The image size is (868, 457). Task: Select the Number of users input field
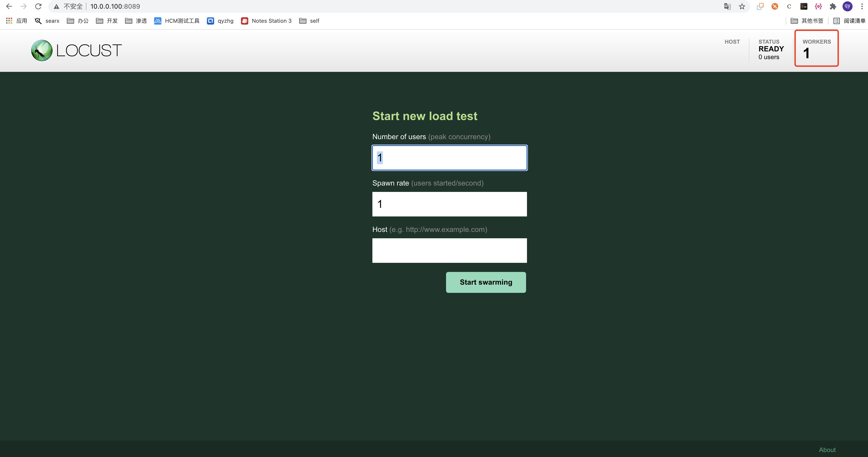pos(449,157)
